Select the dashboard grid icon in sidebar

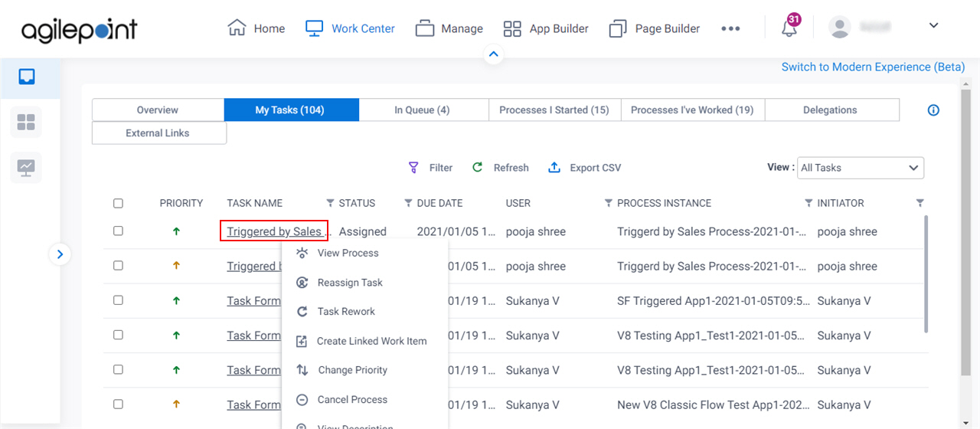(26, 123)
